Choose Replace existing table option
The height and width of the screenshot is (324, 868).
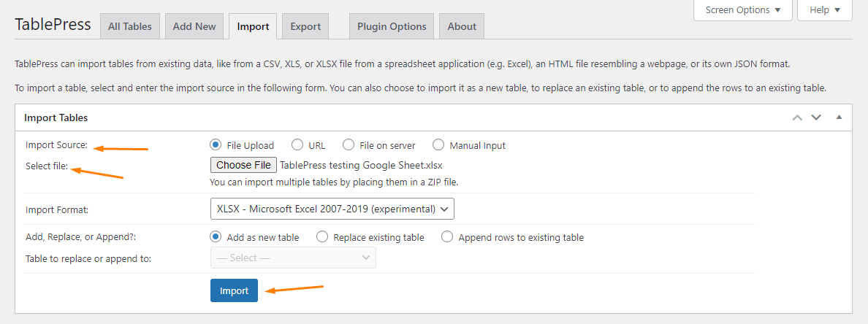322,237
